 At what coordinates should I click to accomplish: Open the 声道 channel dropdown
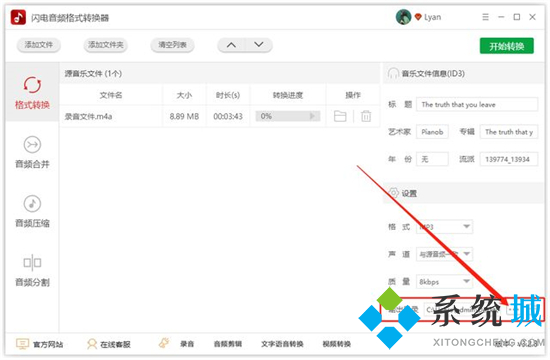(x=444, y=254)
